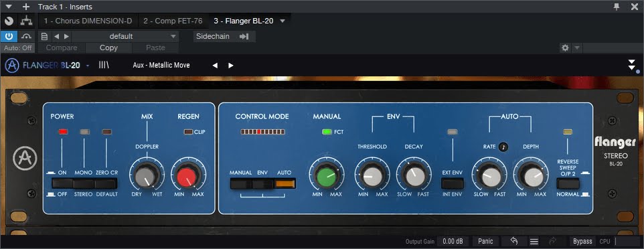The height and width of the screenshot is (249, 644).
Task: Click the Copy button
Action: [109, 48]
